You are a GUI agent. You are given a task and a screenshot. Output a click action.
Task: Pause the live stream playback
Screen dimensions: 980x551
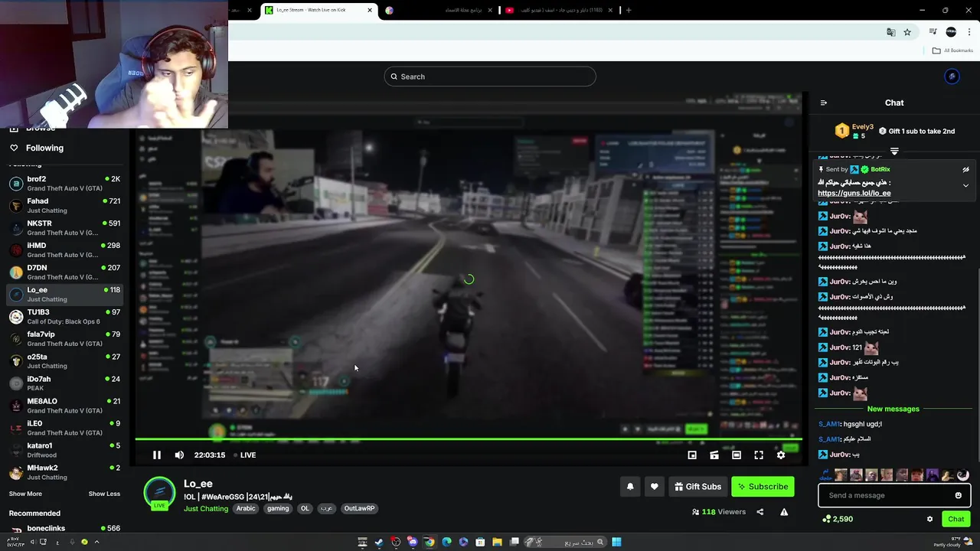(x=156, y=455)
